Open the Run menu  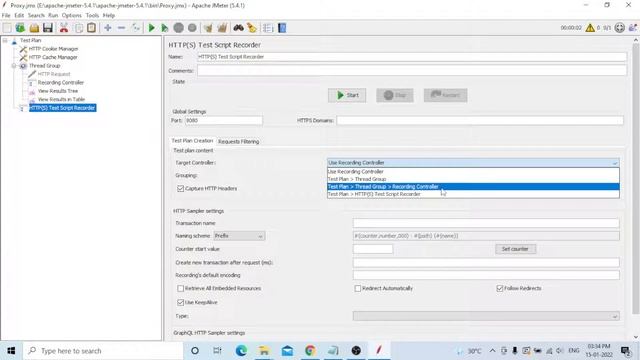pyautogui.click(x=53, y=16)
